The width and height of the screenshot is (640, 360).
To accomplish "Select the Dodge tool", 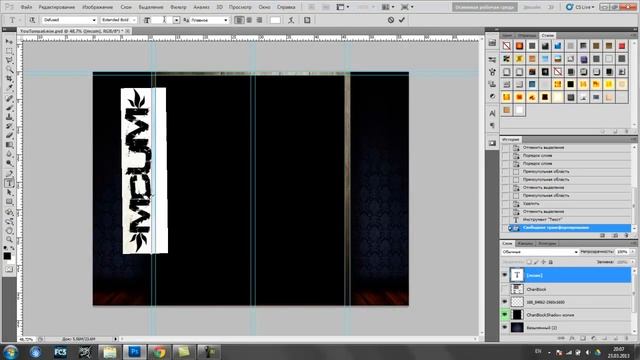I will click(9, 163).
